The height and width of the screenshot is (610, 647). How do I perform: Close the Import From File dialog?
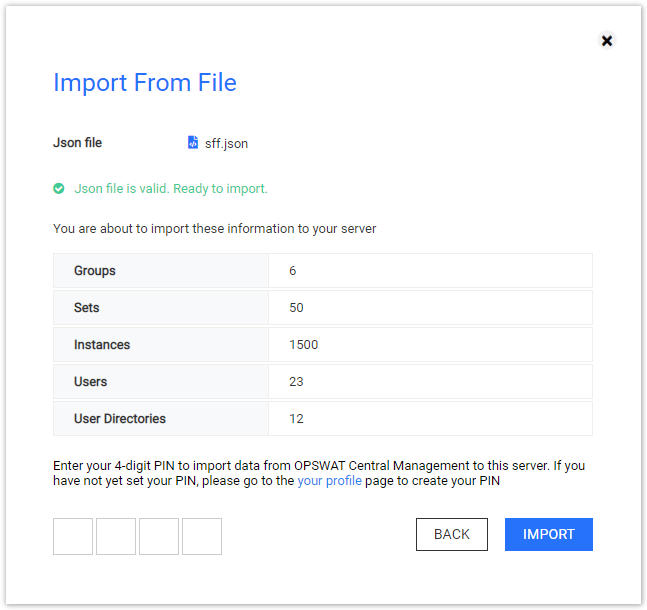(x=607, y=40)
